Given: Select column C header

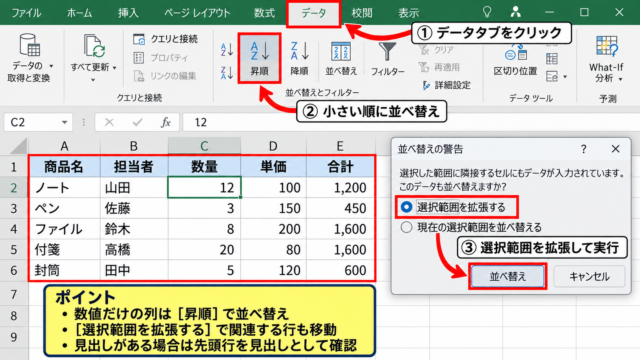Looking at the screenshot, I should tap(204, 146).
